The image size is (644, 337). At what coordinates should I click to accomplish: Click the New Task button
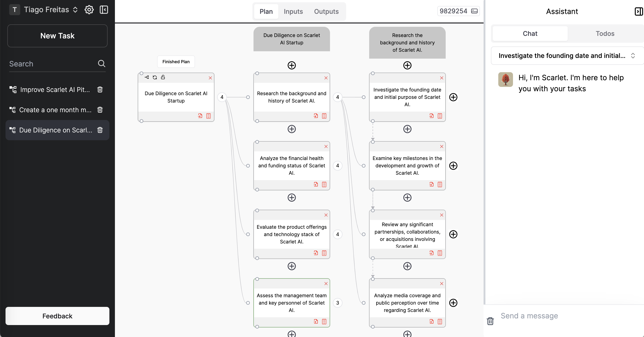(x=57, y=36)
